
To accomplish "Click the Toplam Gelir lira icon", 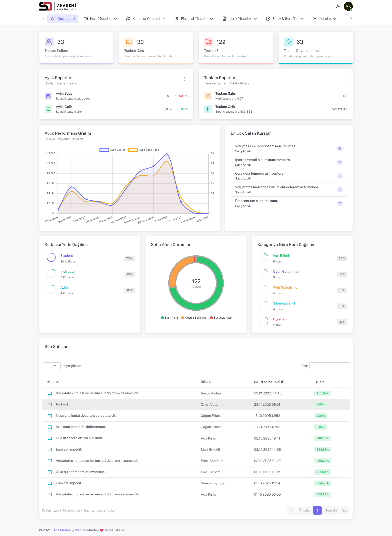I will coord(208,109).
